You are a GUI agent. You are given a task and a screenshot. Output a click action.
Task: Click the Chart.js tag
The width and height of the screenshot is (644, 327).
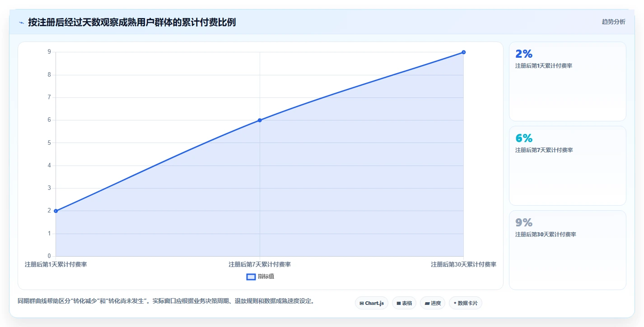pyautogui.click(x=372, y=303)
